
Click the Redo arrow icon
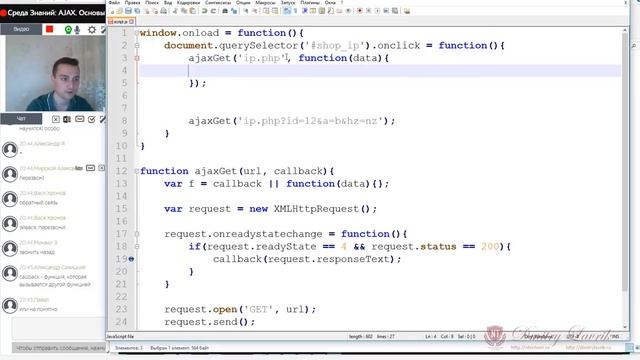(213, 11)
